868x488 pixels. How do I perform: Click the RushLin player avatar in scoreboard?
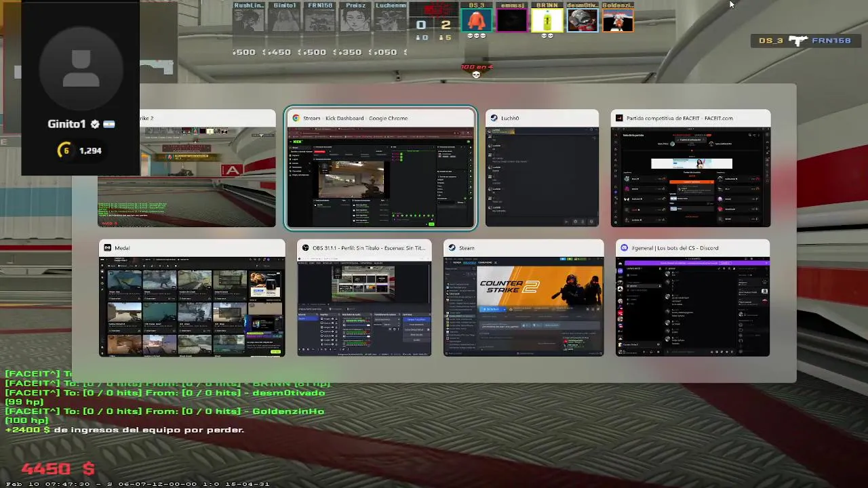pos(249,20)
